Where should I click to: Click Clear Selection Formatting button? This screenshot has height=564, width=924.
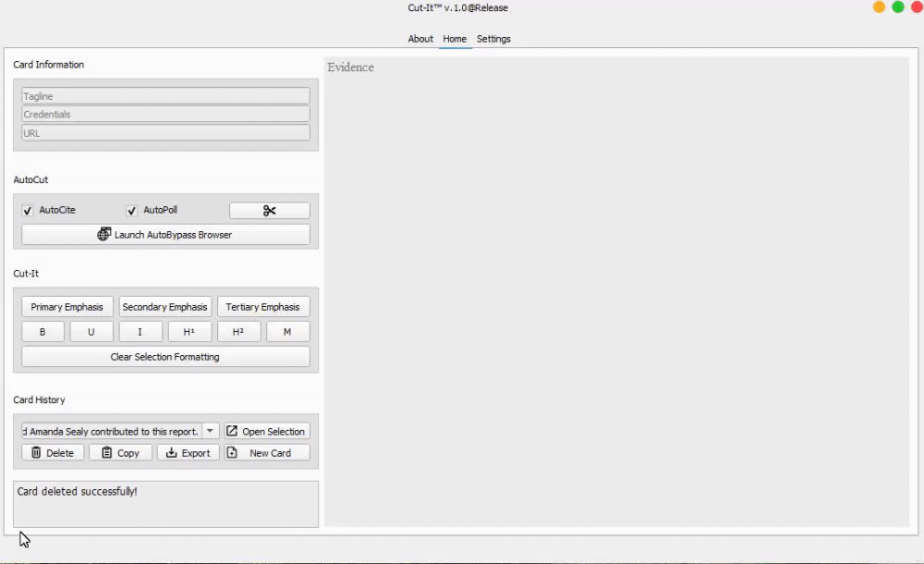[165, 357]
